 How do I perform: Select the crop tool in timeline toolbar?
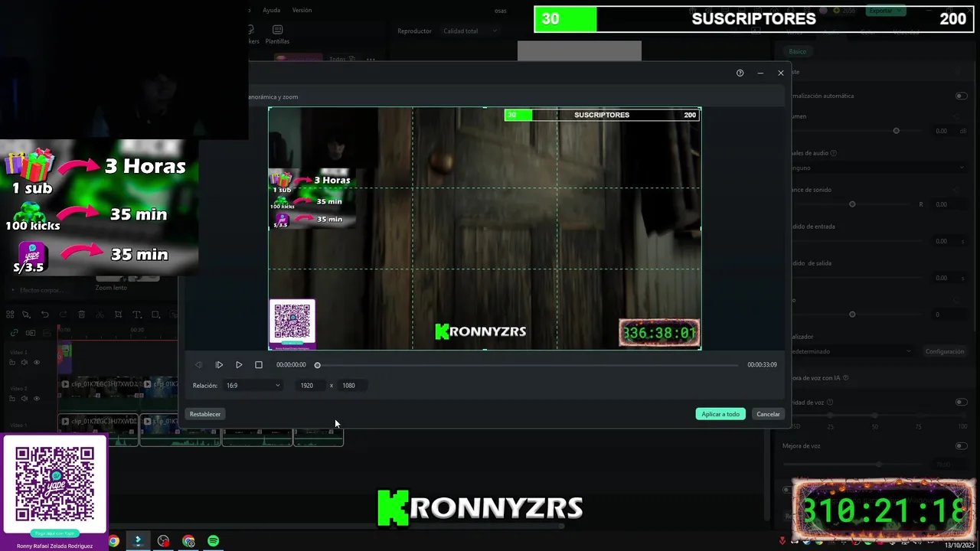point(118,315)
